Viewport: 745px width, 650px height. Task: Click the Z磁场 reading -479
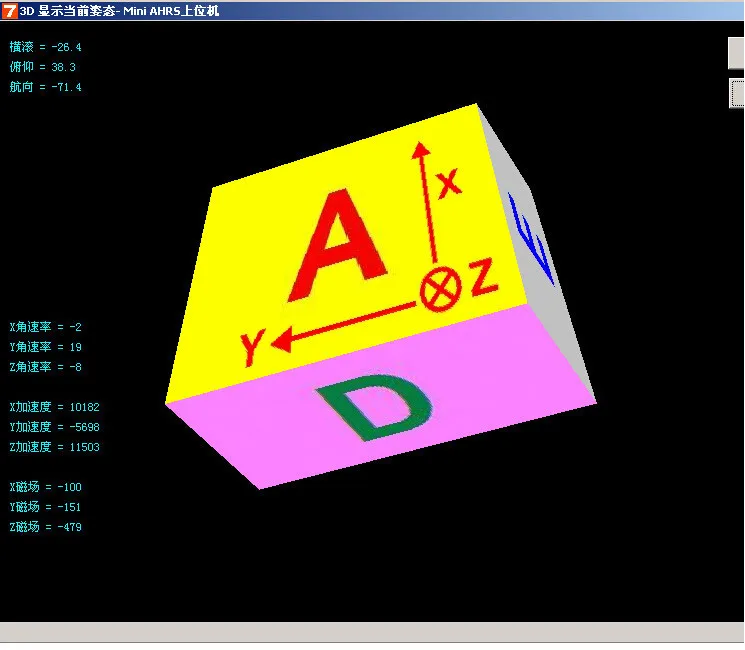69,527
